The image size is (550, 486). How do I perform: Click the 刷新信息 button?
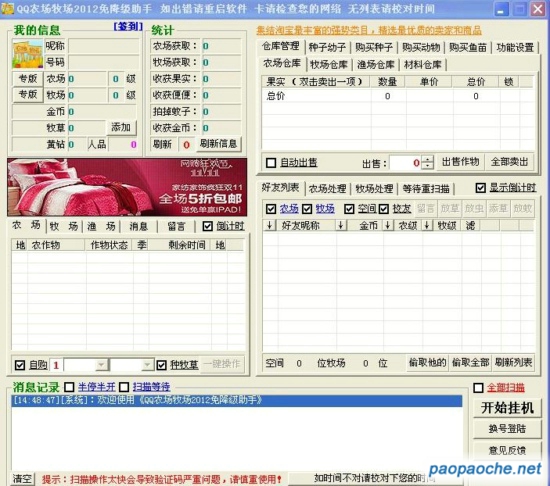[x=218, y=143]
